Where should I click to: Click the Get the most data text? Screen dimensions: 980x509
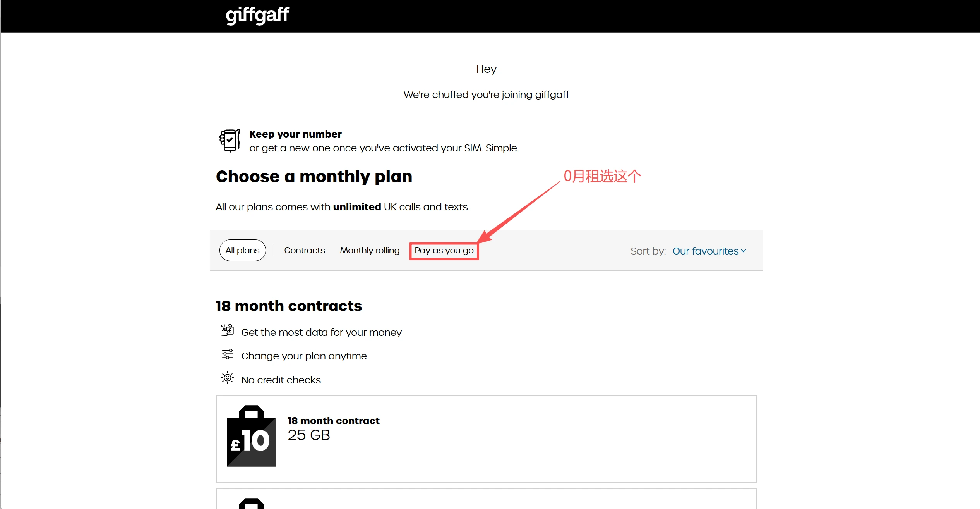pyautogui.click(x=321, y=332)
